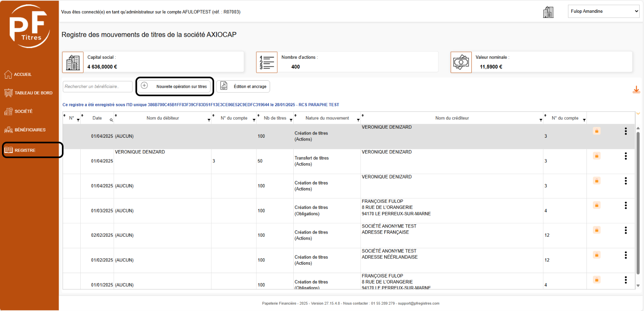Click the lock icon on the 01/03/2025 row
Viewport: 644px width, 311px height.
(x=596, y=205)
